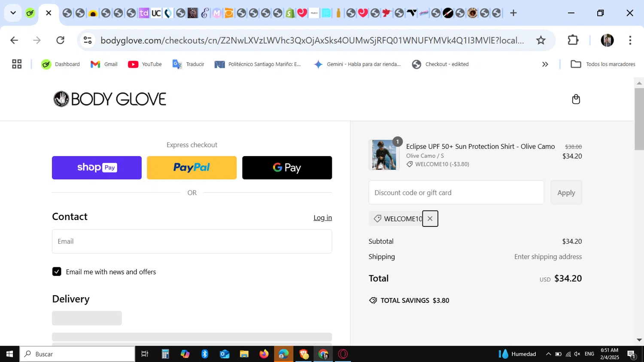Show more bookmarks with double chevron

coord(545,64)
